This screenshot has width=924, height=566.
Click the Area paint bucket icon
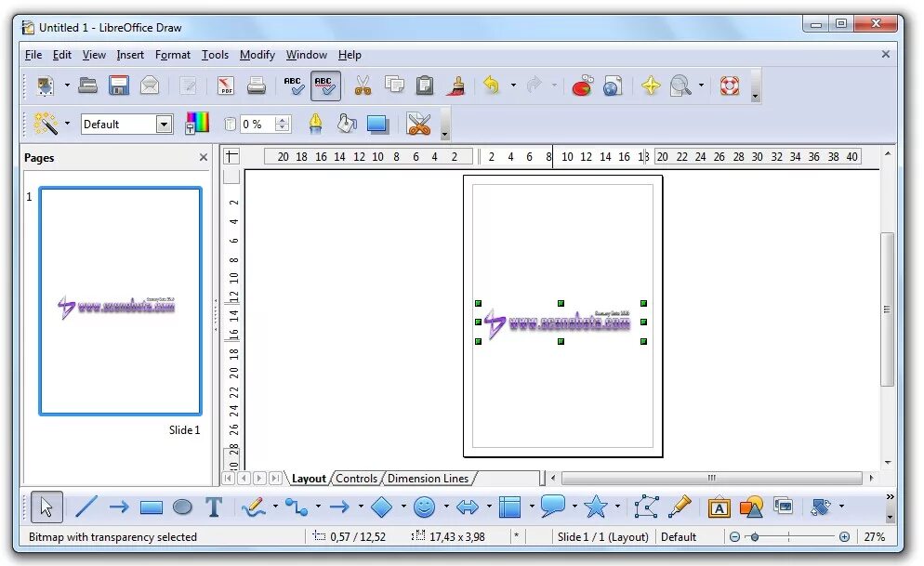pos(347,124)
